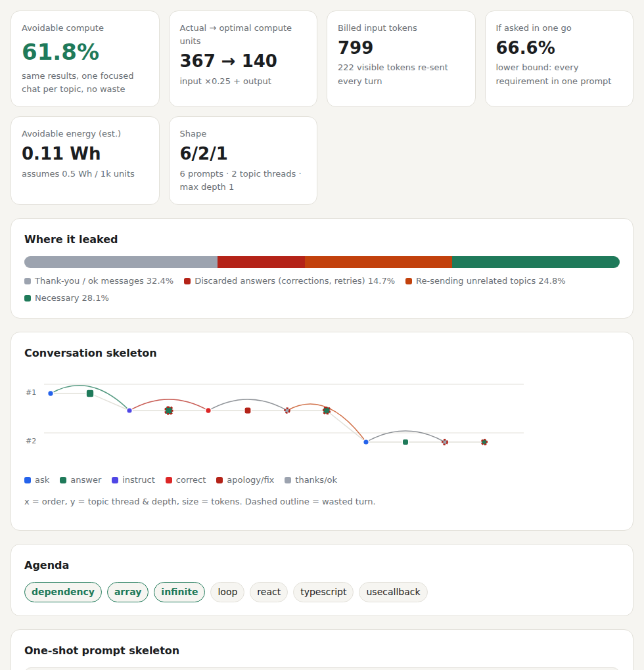644x670 pixels.
Task: Select the red correct circle node in the skeleton
Action: (x=208, y=411)
